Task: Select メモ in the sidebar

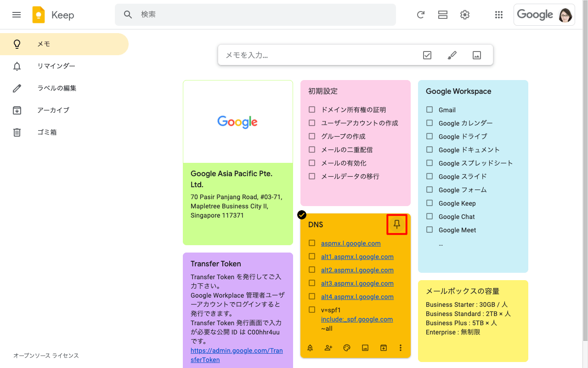Action: pyautogui.click(x=64, y=44)
